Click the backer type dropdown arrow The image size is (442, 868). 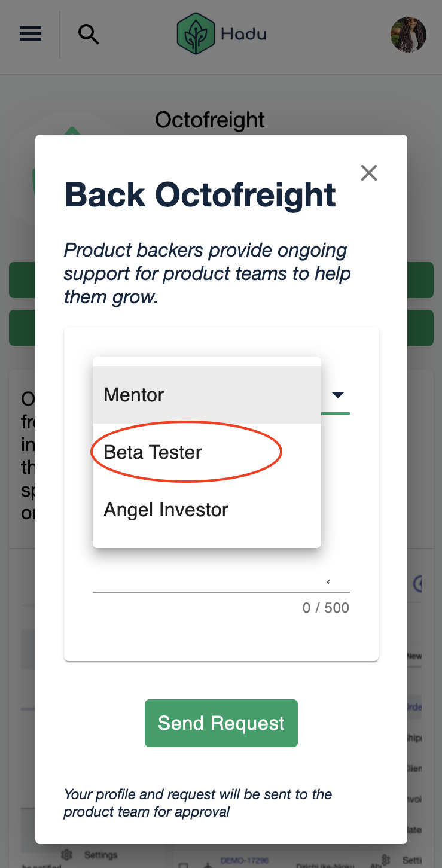[338, 395]
